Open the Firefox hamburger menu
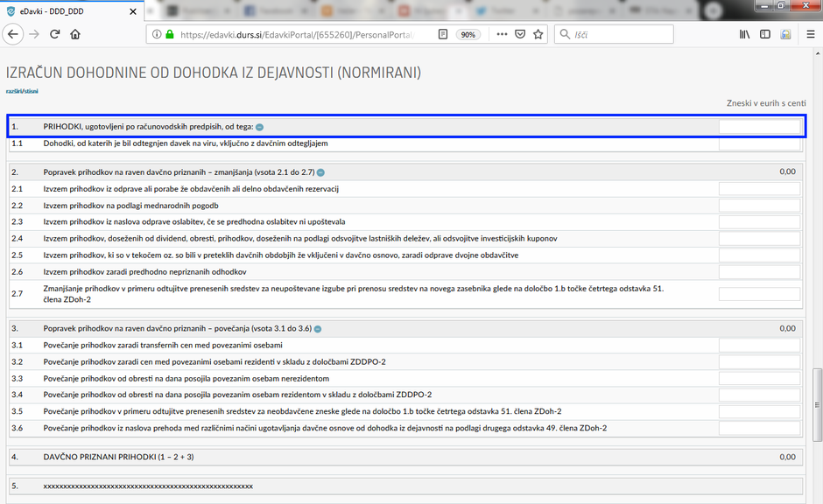 [x=809, y=34]
